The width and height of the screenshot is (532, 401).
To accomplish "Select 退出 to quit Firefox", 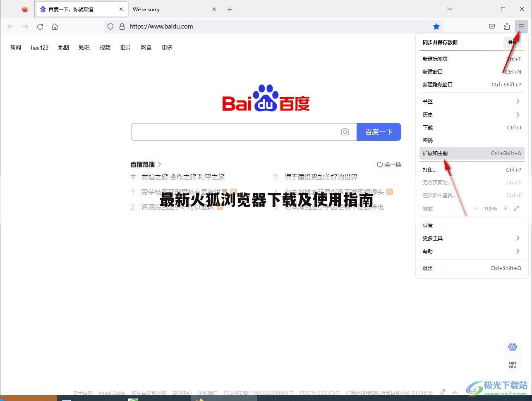I will pyautogui.click(x=472, y=268).
